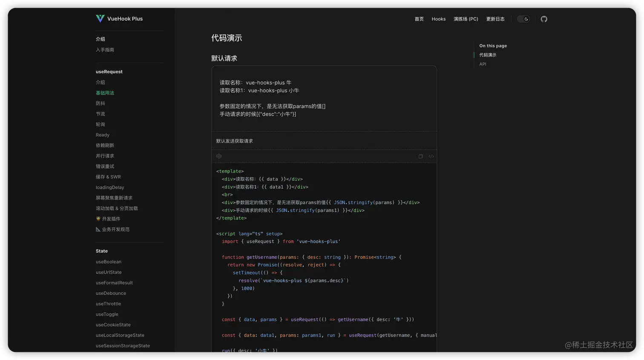
Task: Open useToggle sidebar link
Action: (x=107, y=314)
